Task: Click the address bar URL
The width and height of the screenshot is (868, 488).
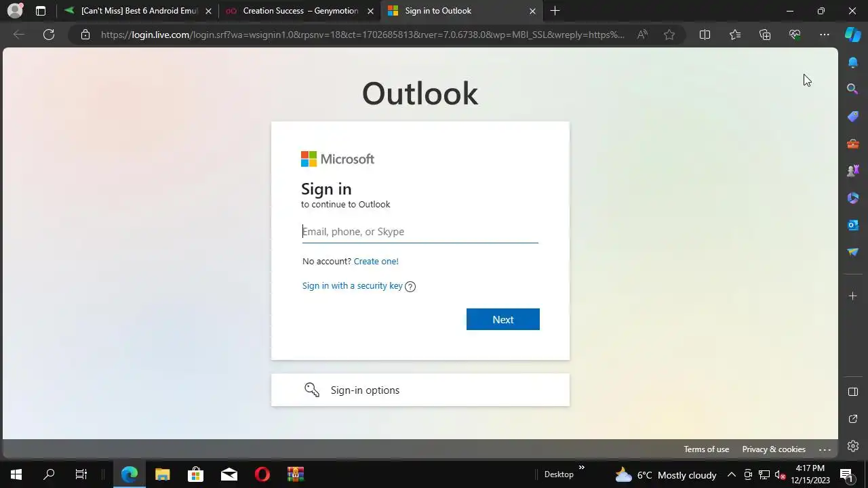Action: 362,35
